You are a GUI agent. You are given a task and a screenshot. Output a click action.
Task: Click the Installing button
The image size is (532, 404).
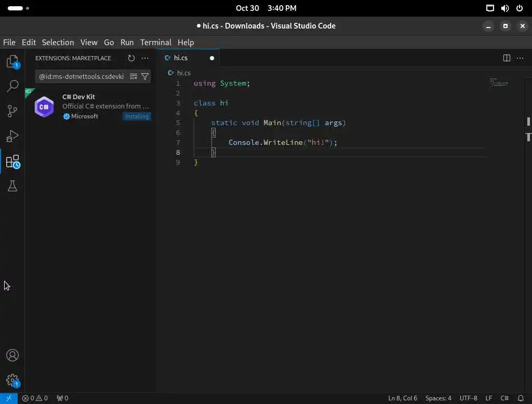tap(137, 116)
